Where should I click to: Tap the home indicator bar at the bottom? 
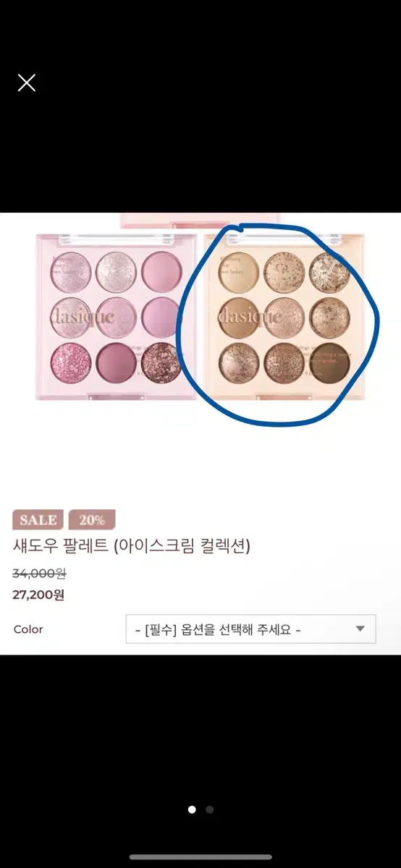click(200, 857)
